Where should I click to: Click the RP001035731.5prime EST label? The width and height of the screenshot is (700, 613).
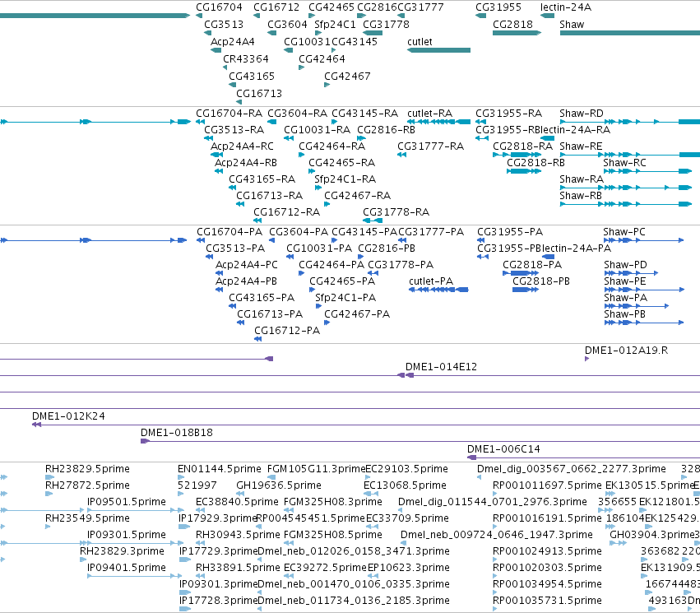click(547, 601)
